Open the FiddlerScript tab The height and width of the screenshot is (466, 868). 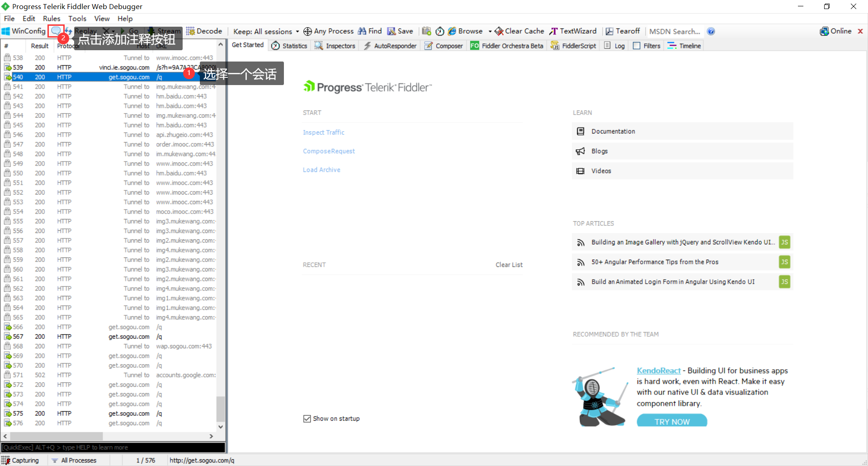[x=574, y=46]
